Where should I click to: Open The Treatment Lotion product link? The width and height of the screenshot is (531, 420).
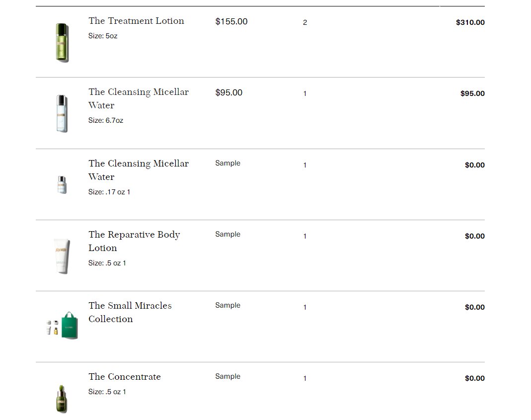tap(136, 21)
